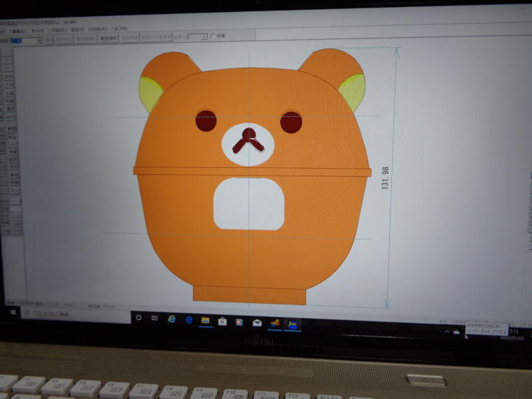
Task: Select the 面取 chamfer tool
Action: pyautogui.click(x=13, y=159)
